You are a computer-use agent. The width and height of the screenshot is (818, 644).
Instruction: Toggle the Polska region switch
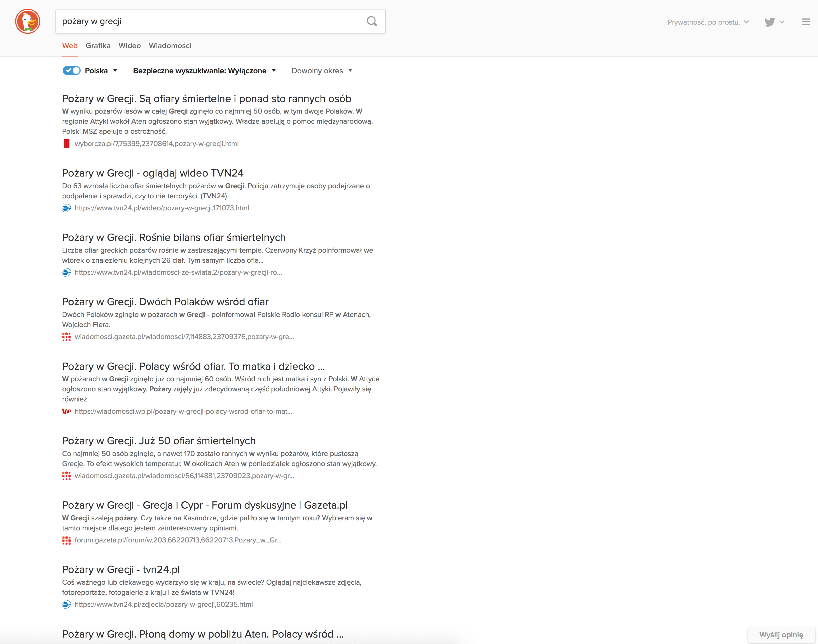point(72,70)
